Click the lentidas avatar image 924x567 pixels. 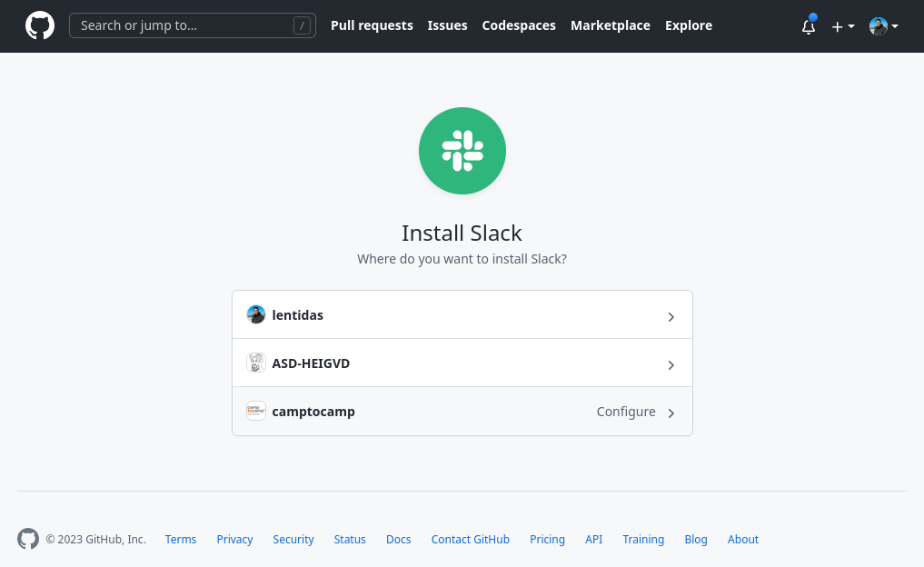pyautogui.click(x=255, y=314)
